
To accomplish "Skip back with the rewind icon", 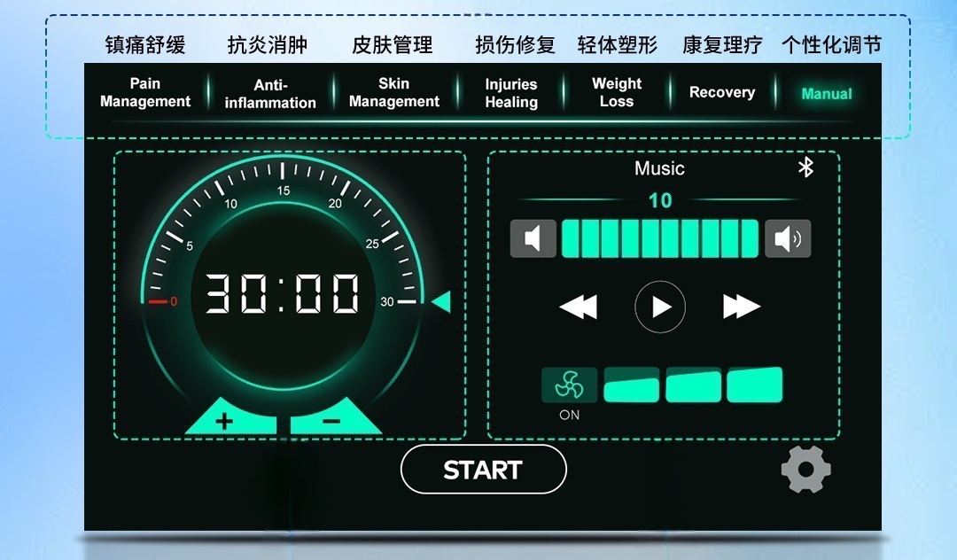I will point(578,307).
